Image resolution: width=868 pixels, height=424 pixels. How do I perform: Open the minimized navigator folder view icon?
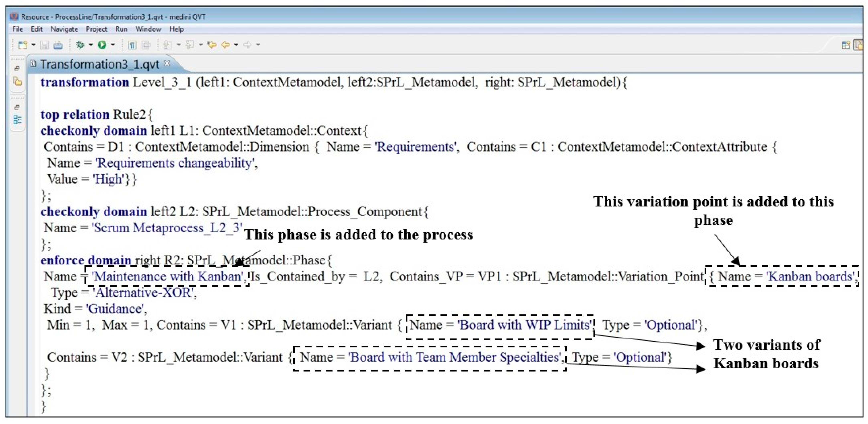pyautogui.click(x=17, y=82)
